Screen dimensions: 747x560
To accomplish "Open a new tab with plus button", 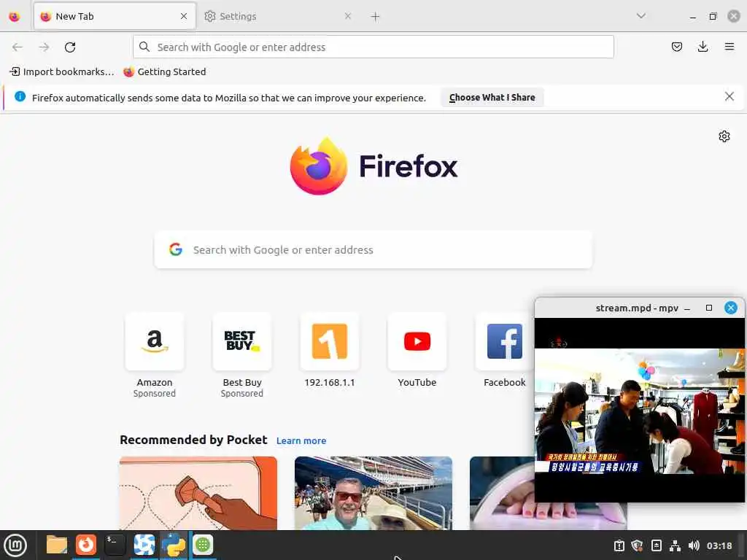I will pyautogui.click(x=376, y=17).
